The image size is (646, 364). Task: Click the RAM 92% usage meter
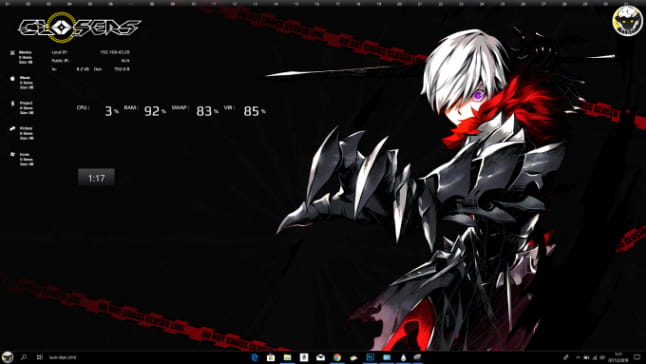click(145, 110)
